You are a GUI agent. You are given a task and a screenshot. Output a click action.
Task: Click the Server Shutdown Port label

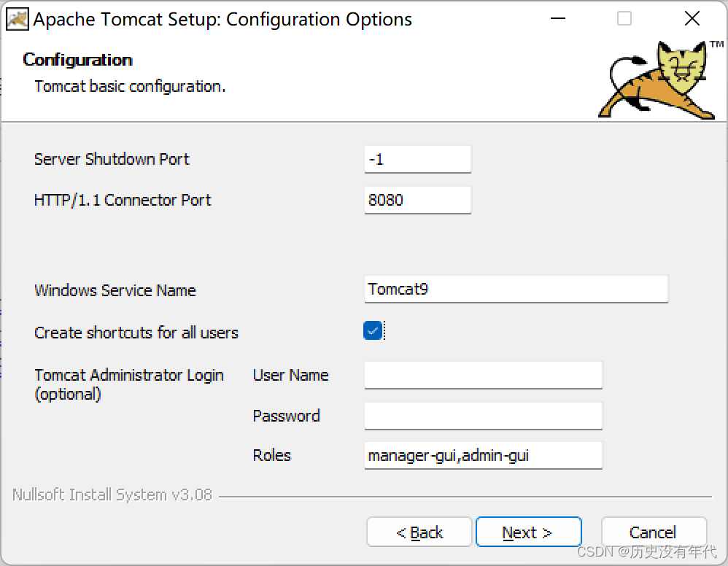click(x=112, y=159)
